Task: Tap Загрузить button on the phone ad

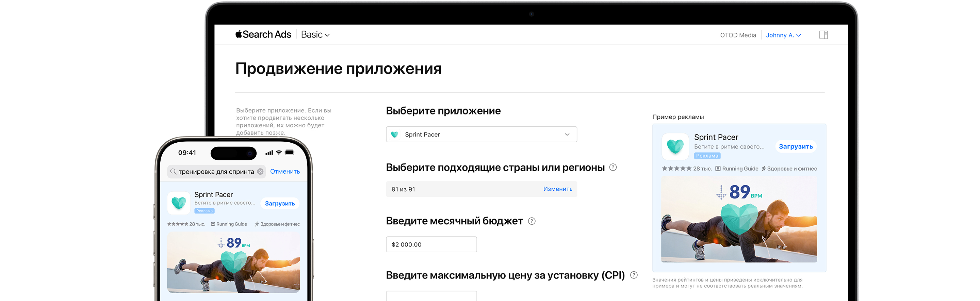Action: click(280, 204)
